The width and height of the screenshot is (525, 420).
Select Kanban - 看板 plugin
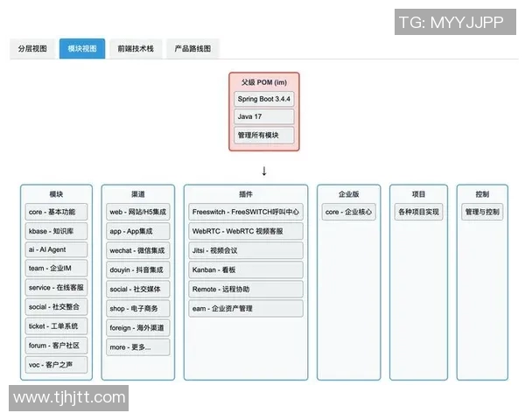point(246,270)
